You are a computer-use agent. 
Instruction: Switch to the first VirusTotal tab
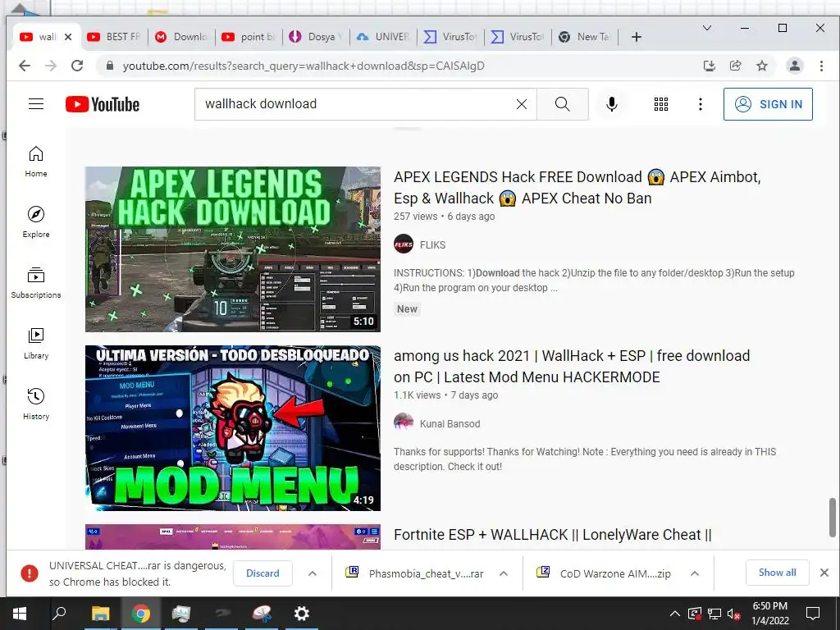click(x=450, y=36)
